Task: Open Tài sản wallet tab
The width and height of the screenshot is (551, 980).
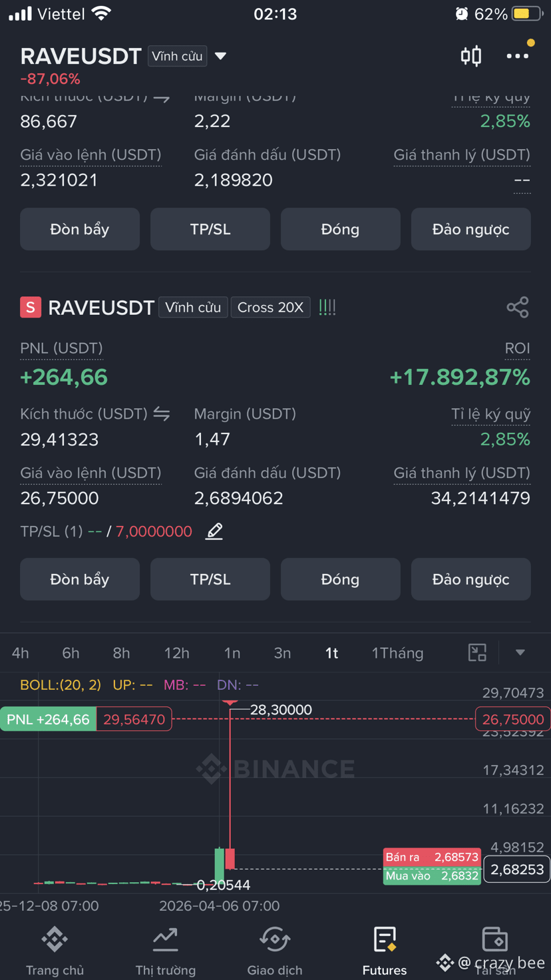Action: 495,951
